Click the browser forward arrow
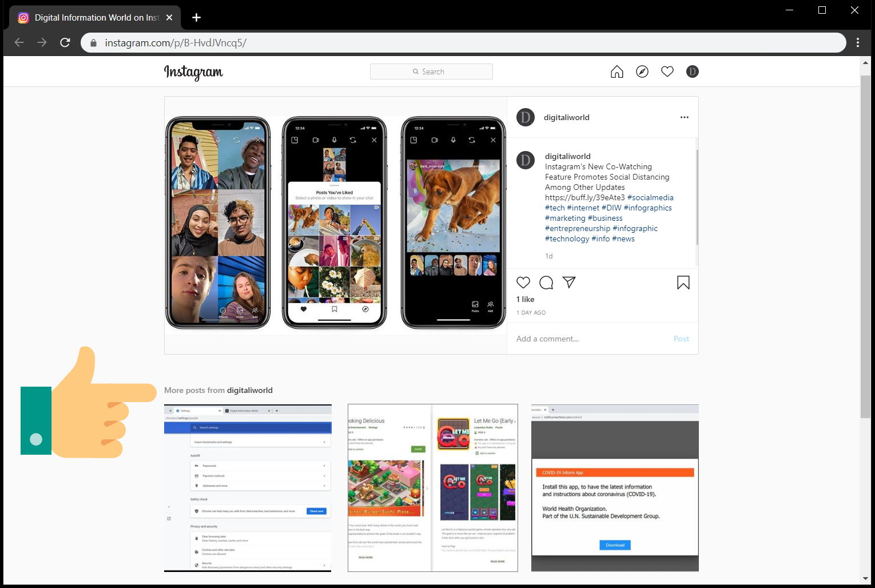 tap(42, 42)
